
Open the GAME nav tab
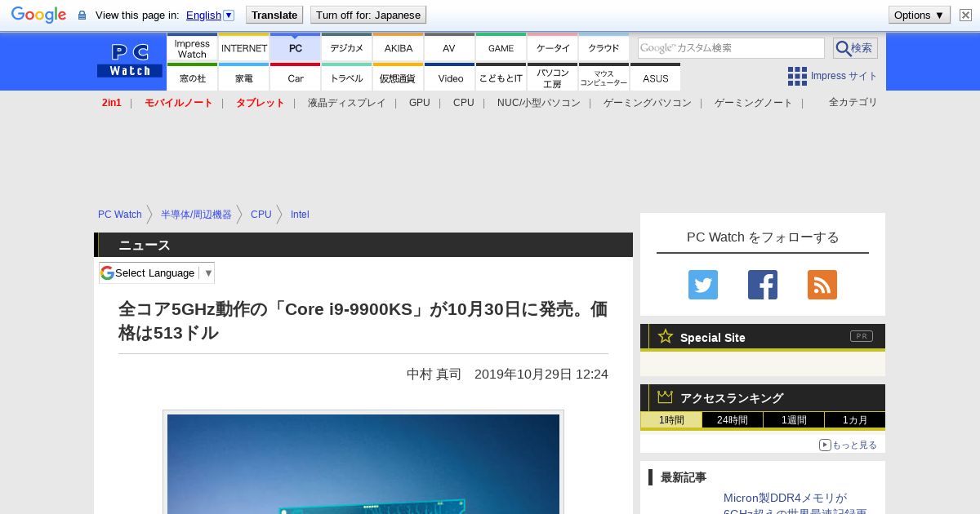[501, 48]
